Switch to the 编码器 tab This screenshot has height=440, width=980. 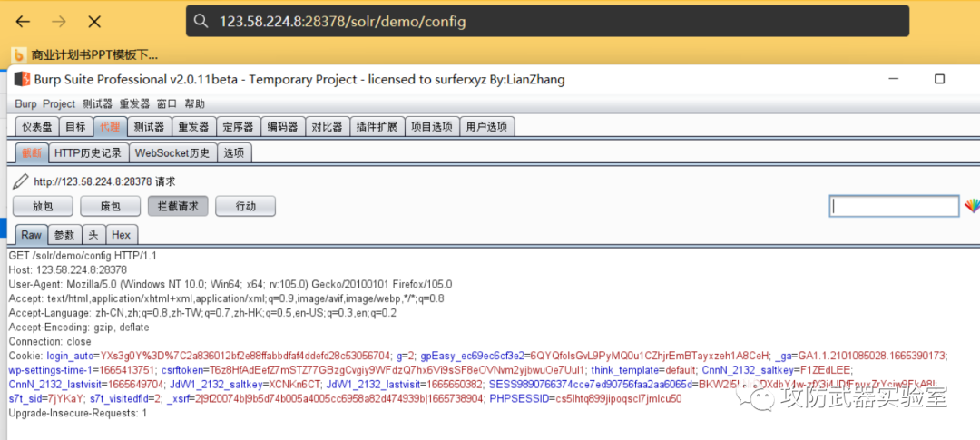pyautogui.click(x=282, y=127)
